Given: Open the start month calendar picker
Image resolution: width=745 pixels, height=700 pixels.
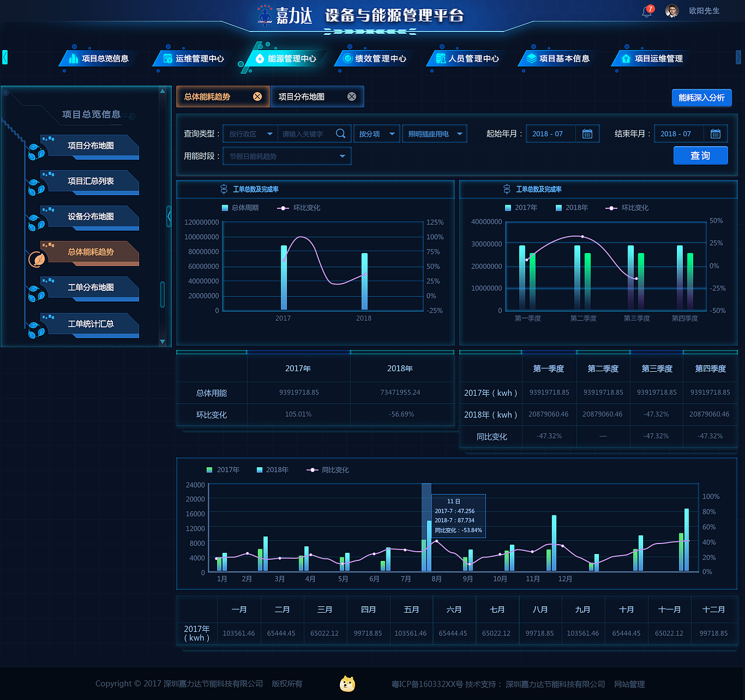Looking at the screenshot, I should [x=587, y=134].
